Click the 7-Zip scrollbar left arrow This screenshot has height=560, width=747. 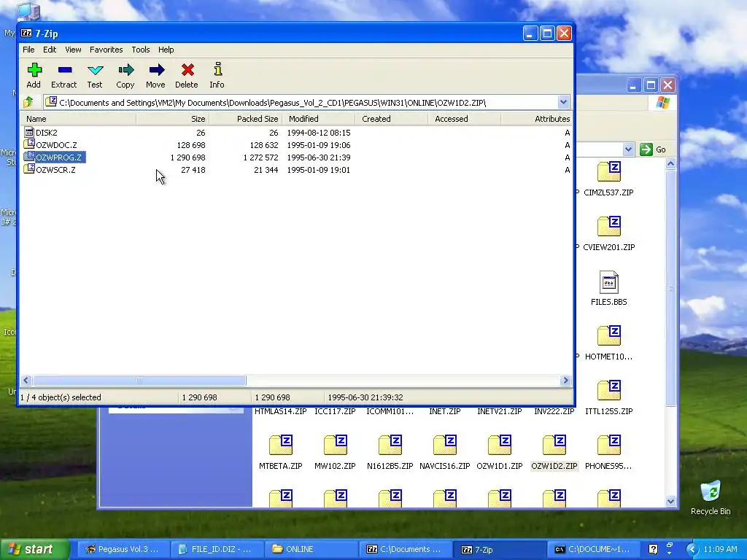click(x=26, y=380)
